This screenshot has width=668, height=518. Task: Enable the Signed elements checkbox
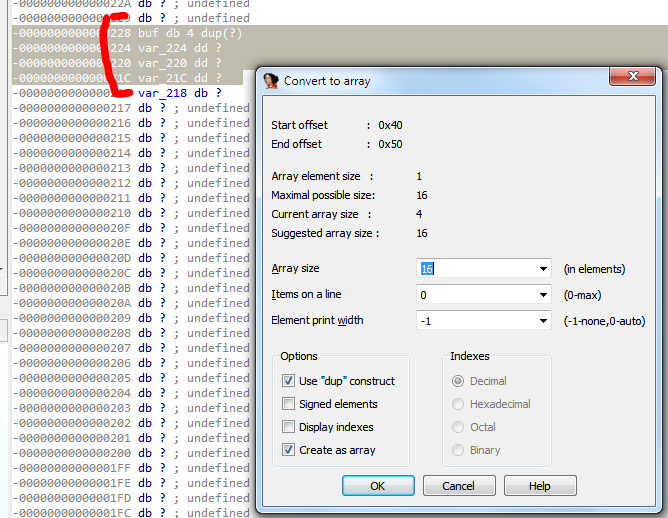click(x=289, y=404)
